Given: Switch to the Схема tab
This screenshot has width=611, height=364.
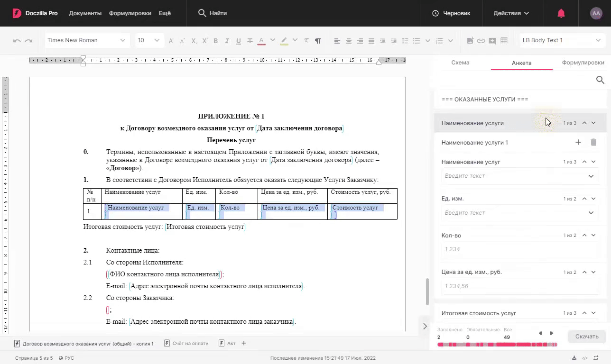Looking at the screenshot, I should tap(460, 63).
